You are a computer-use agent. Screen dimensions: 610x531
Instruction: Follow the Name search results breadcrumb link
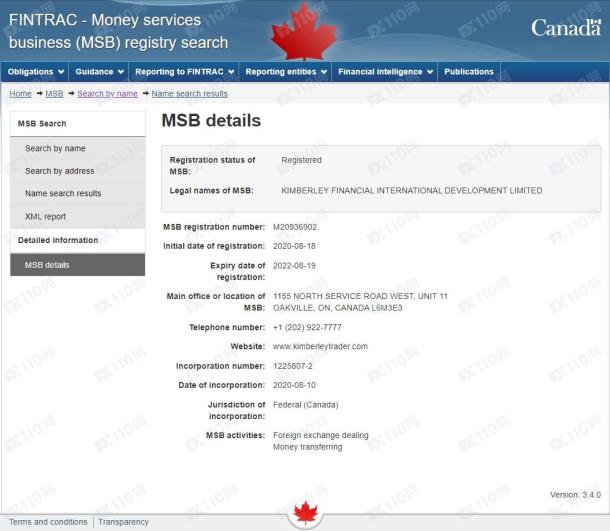pos(189,94)
